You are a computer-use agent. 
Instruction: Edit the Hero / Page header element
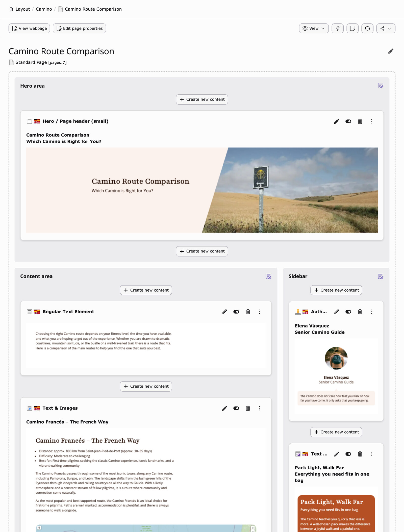[336, 121]
